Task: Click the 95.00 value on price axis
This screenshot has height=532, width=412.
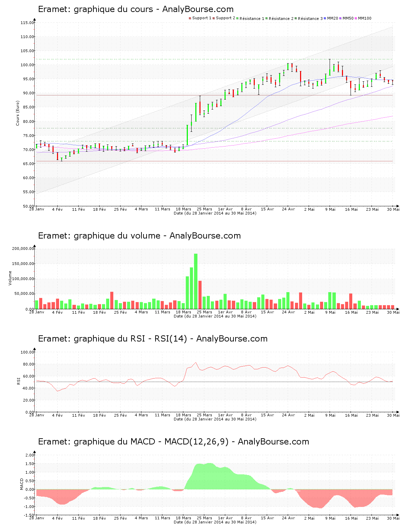Action: pyautogui.click(x=28, y=79)
